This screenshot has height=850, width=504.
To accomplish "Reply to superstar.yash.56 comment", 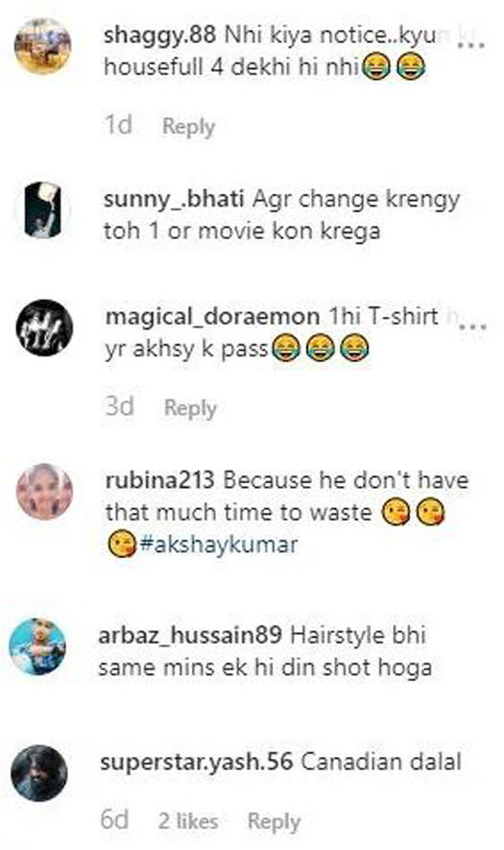I will click(x=274, y=822).
